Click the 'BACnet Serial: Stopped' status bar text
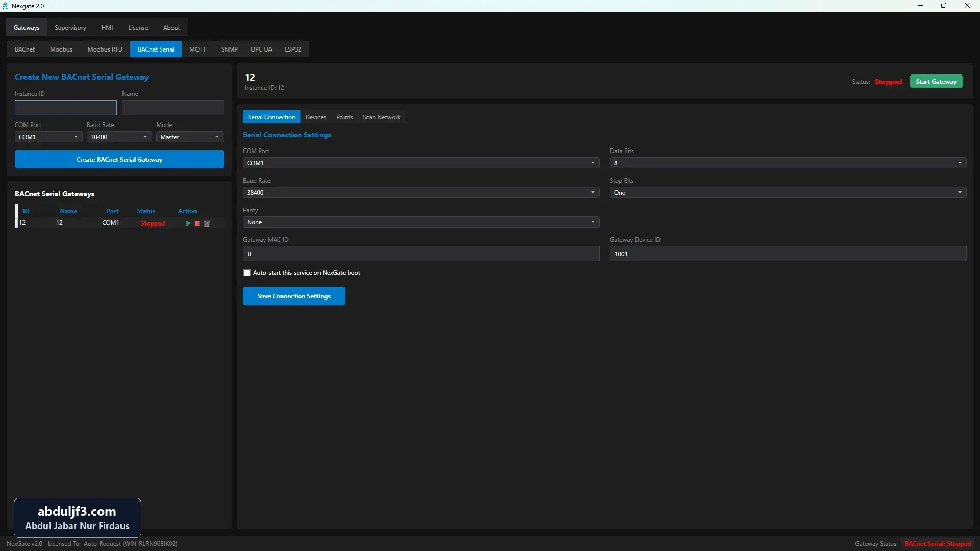This screenshot has height=551, width=980. click(938, 544)
